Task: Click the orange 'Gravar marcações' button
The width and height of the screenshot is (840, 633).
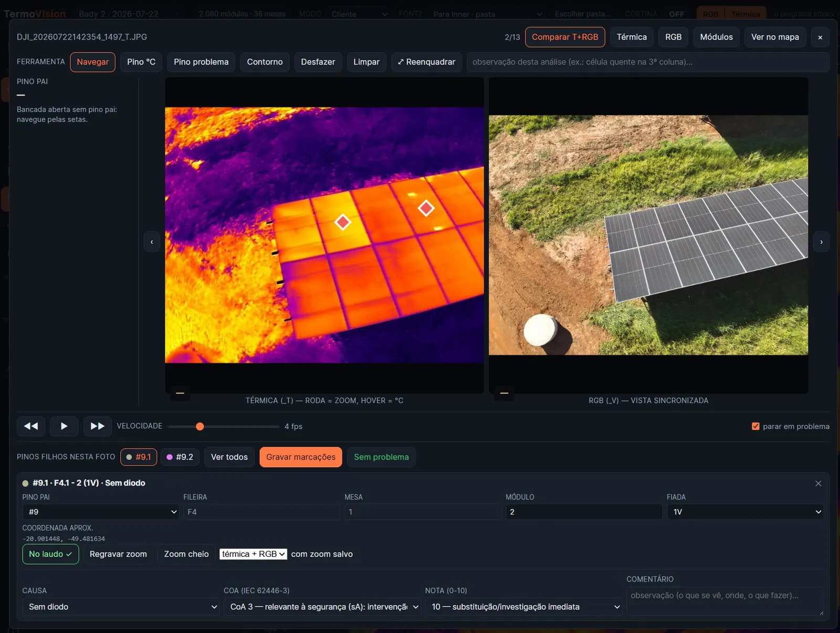Action: 301,457
